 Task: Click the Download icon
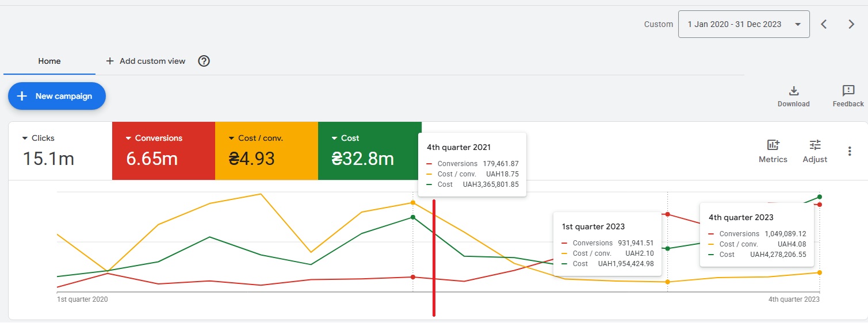click(x=794, y=91)
